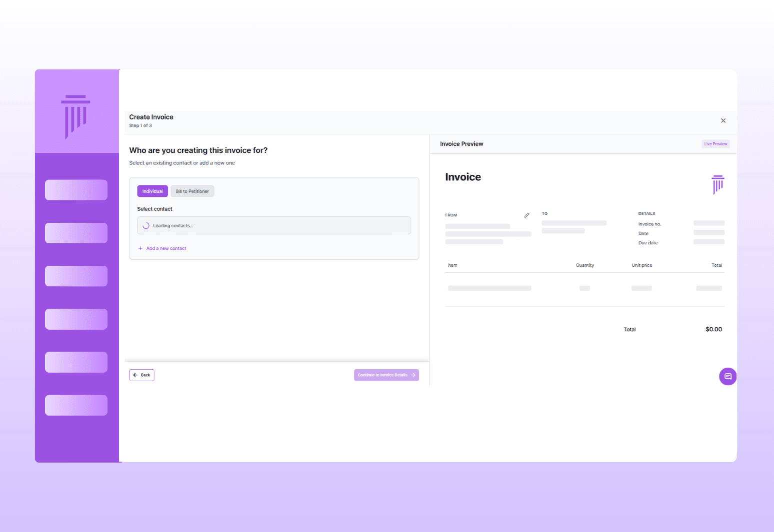Go Back to the previous step
The width and height of the screenshot is (774, 532).
(141, 375)
